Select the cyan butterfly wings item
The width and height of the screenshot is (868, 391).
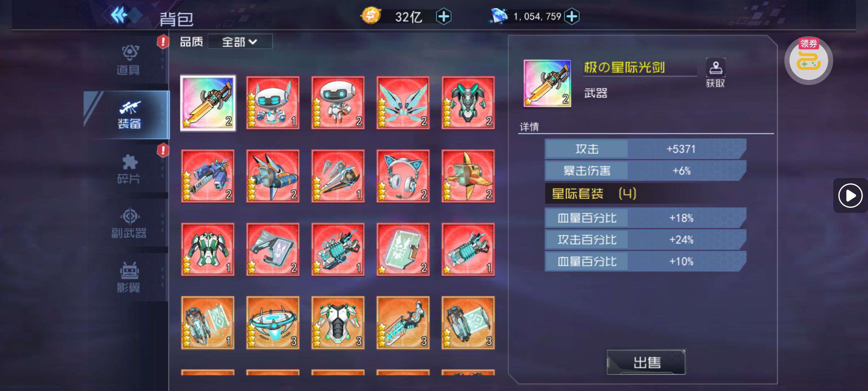coord(403,103)
